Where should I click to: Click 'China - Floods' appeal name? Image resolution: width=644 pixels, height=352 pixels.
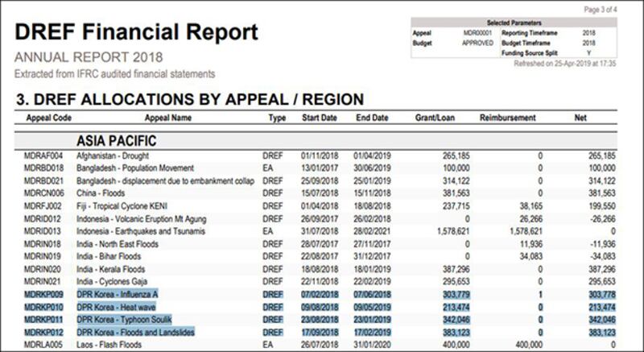pyautogui.click(x=101, y=193)
